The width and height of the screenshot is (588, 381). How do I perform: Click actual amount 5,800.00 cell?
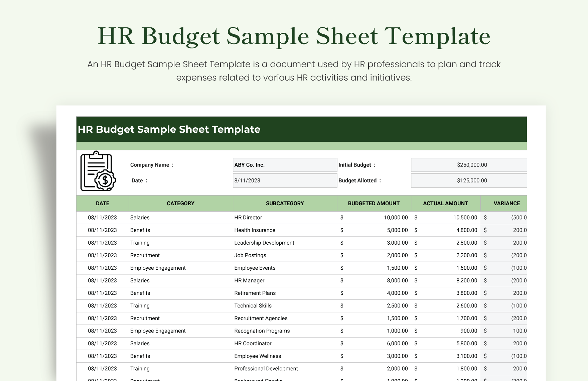click(446, 344)
